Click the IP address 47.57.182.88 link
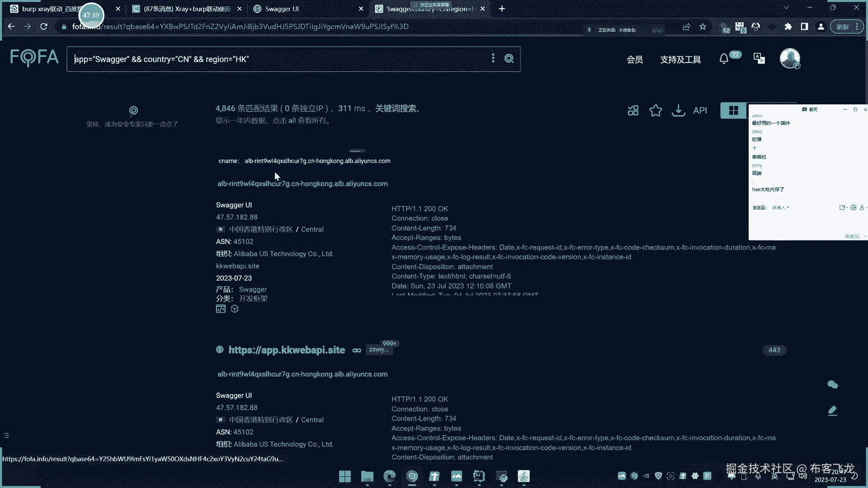 point(237,217)
